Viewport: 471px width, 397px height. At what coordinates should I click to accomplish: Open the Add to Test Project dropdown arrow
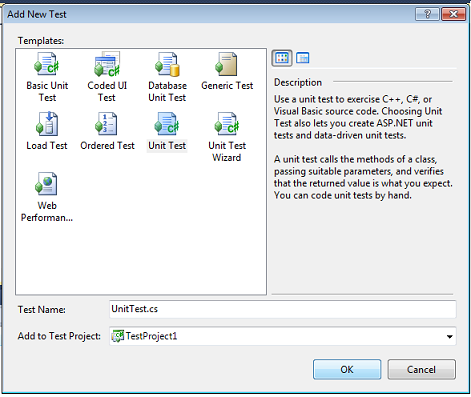(449, 337)
